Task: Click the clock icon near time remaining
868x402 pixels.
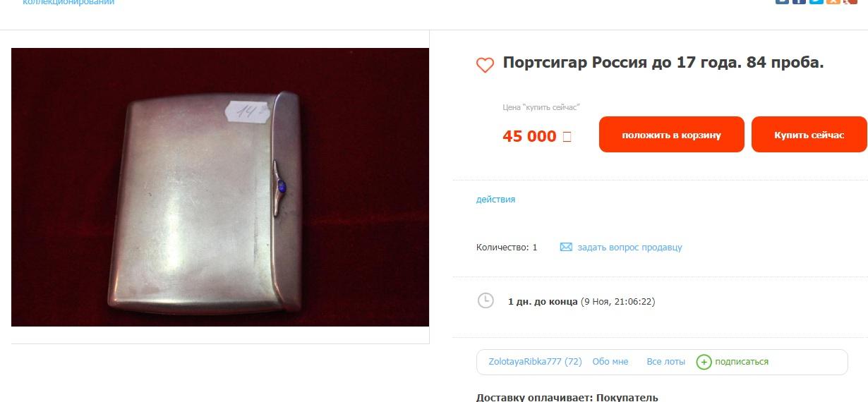Action: (x=486, y=300)
